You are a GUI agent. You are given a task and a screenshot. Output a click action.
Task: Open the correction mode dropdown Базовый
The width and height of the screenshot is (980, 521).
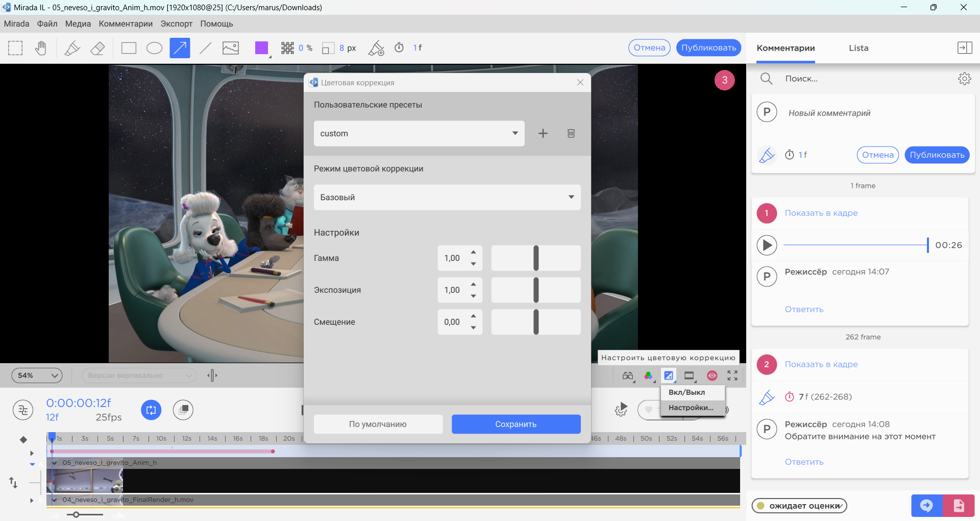(x=447, y=197)
